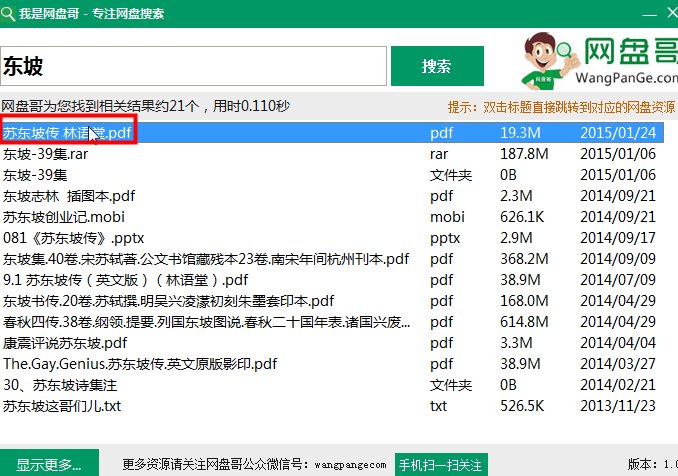
Task: Click the green 搜索 button
Action: click(x=437, y=66)
